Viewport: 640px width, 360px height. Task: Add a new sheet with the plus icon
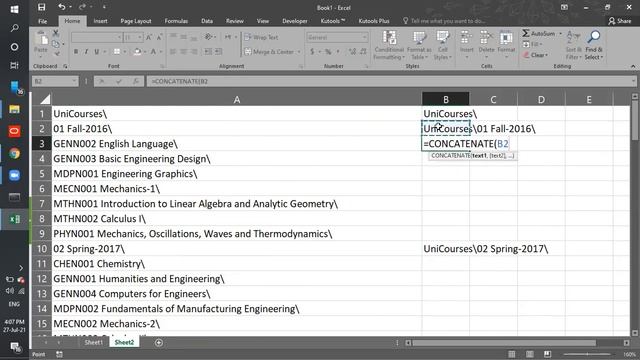point(159,342)
